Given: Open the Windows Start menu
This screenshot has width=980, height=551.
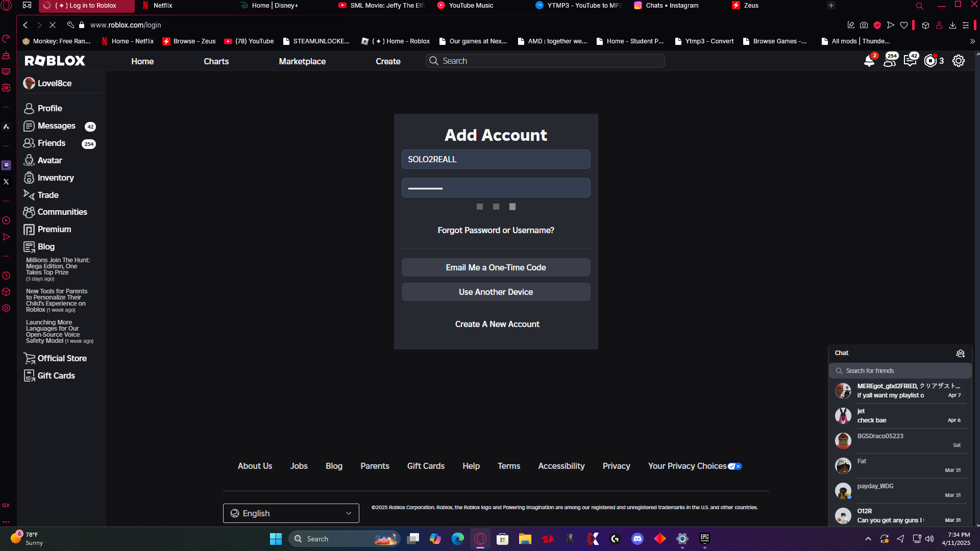Looking at the screenshot, I should [x=276, y=539].
